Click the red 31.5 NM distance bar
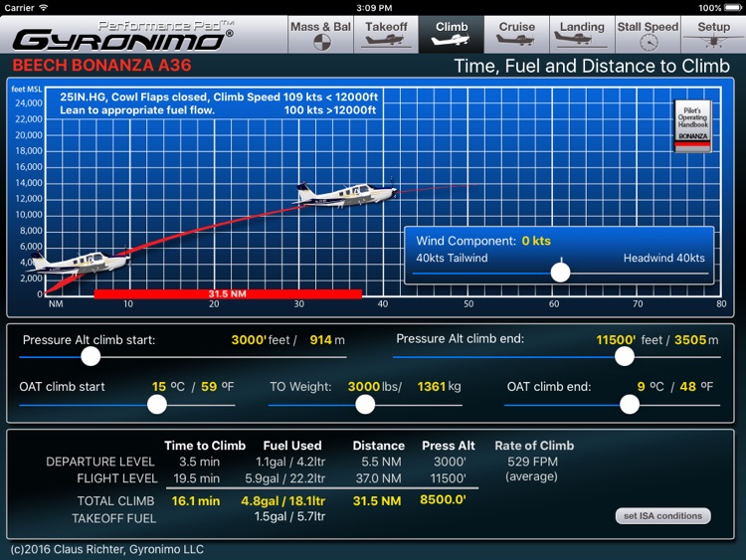Image resolution: width=746 pixels, height=560 pixels. click(228, 294)
